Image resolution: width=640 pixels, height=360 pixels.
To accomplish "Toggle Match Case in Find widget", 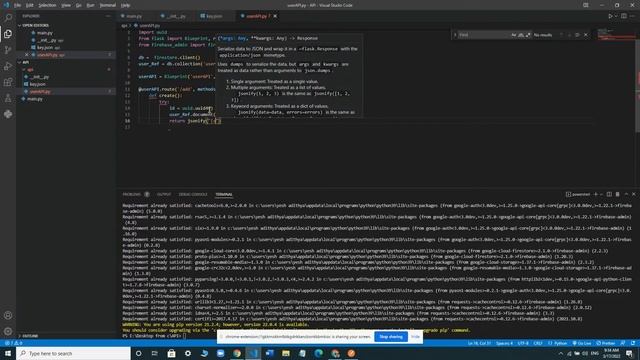I will (513, 35).
